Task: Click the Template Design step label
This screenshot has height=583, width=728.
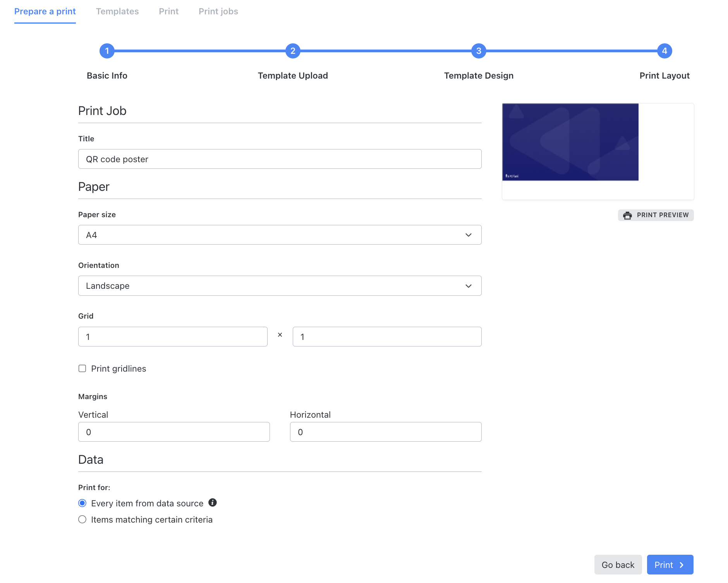Action: pyautogui.click(x=479, y=76)
